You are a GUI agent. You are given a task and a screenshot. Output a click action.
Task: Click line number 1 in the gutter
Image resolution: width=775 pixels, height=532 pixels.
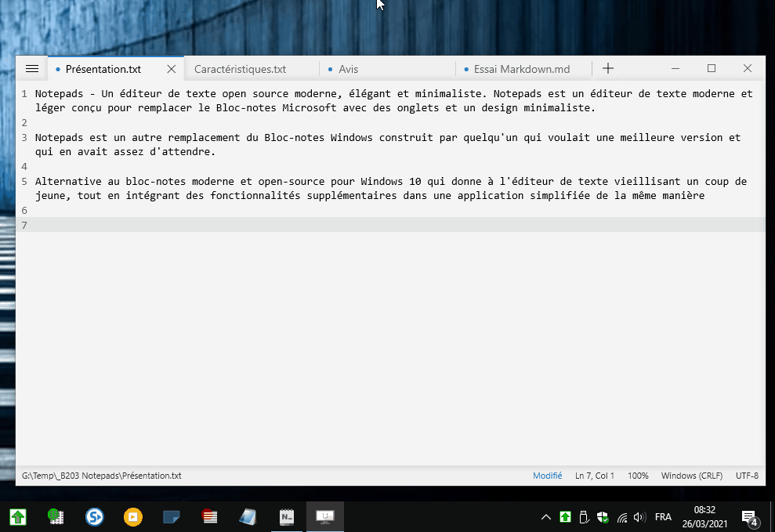pyautogui.click(x=24, y=94)
